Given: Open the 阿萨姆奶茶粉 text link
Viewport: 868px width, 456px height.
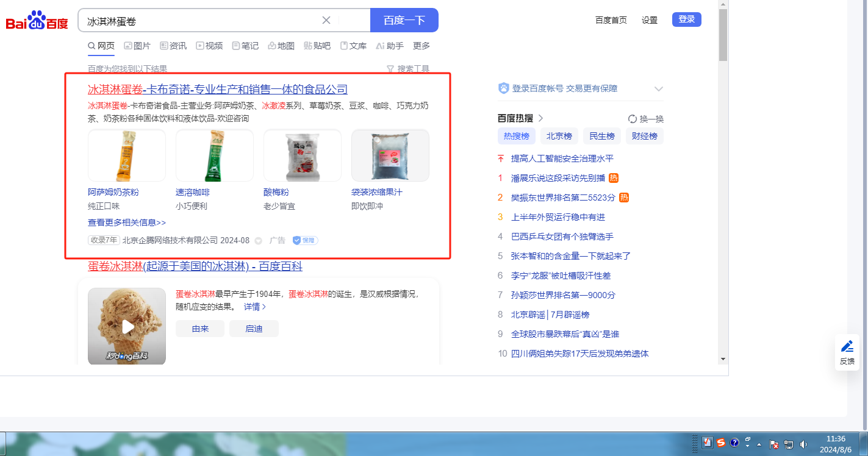Looking at the screenshot, I should pyautogui.click(x=113, y=192).
